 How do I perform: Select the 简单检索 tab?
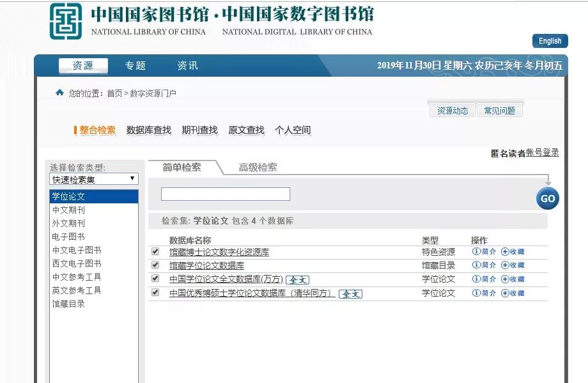[x=182, y=168]
